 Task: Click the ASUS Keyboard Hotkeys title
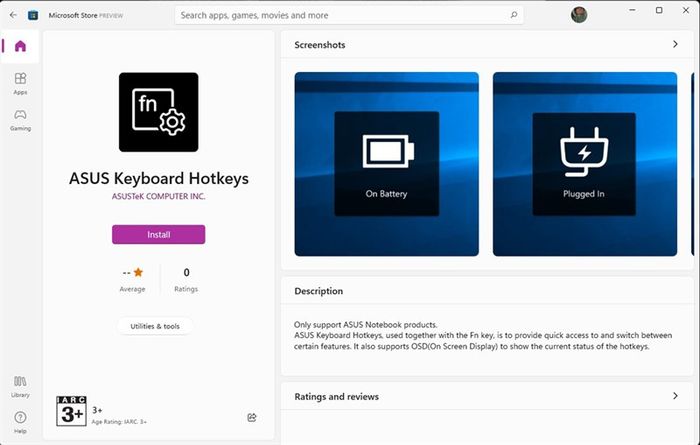pos(158,178)
